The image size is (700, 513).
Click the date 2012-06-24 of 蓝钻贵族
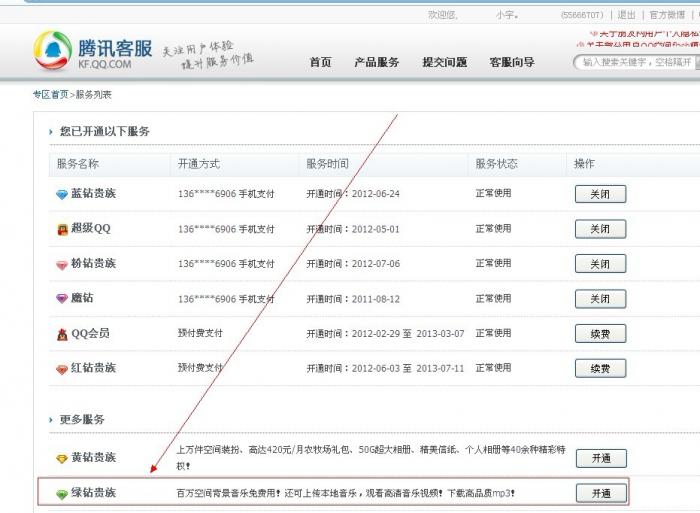click(375, 194)
